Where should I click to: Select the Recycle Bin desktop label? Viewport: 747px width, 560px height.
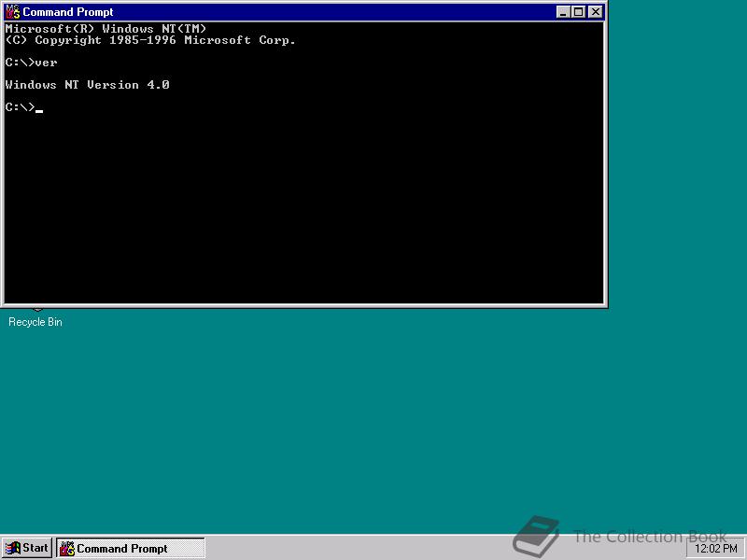tap(35, 322)
